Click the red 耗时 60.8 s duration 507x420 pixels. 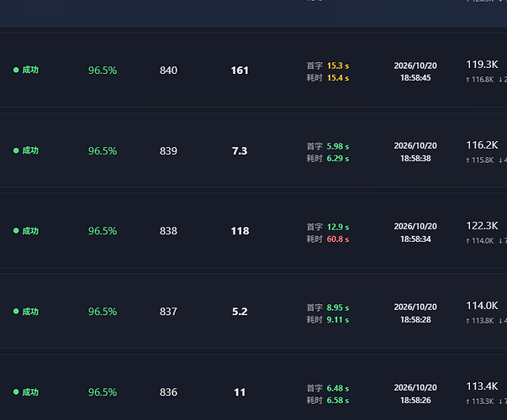coord(328,239)
